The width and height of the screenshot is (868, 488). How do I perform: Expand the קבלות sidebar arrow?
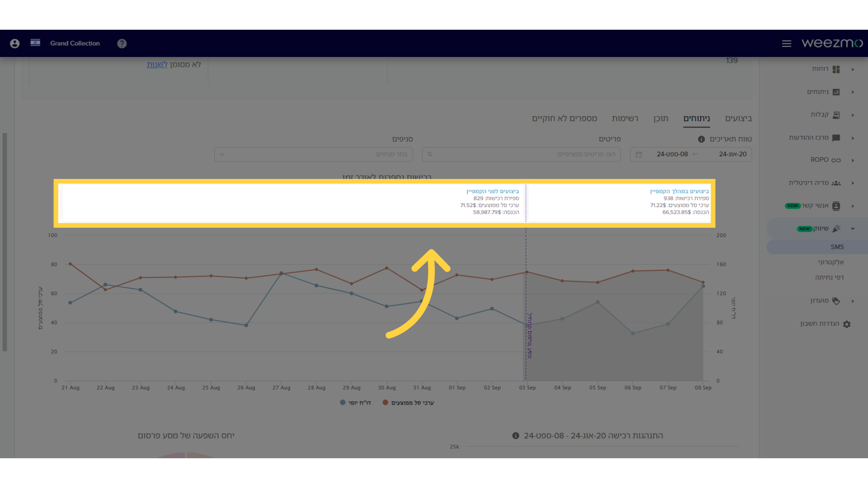(853, 115)
